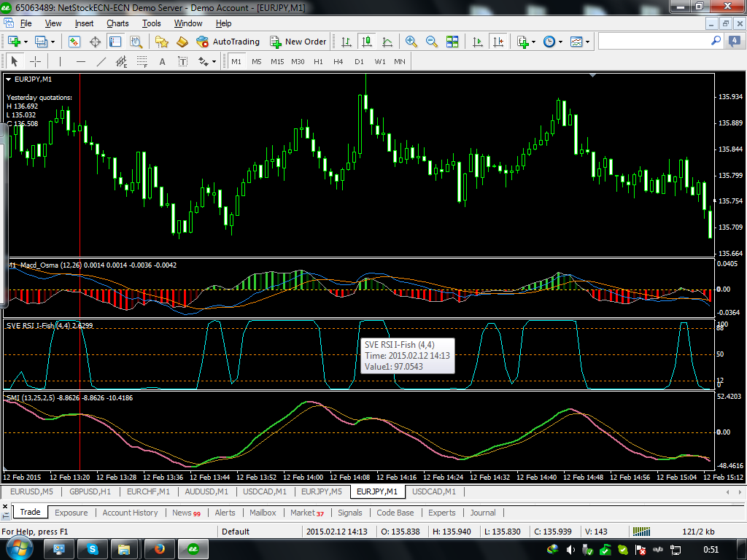Image resolution: width=747 pixels, height=560 pixels.
Task: Expand the Arrows drawing tool dropdown
Action: point(214,61)
